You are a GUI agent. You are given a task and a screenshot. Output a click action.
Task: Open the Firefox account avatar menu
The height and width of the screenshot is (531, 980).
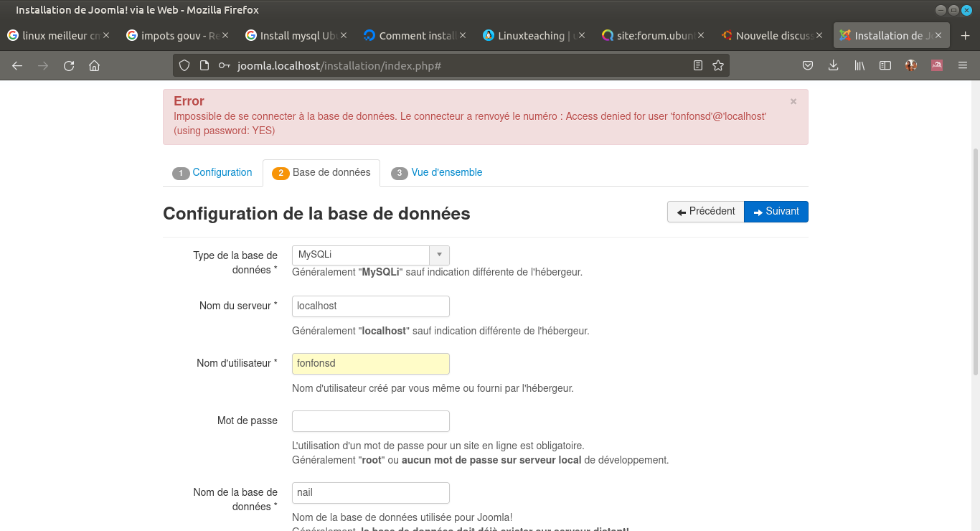click(x=911, y=65)
